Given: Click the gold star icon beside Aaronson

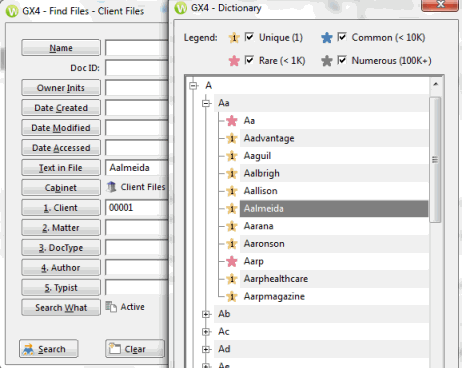Looking at the screenshot, I should (232, 244).
